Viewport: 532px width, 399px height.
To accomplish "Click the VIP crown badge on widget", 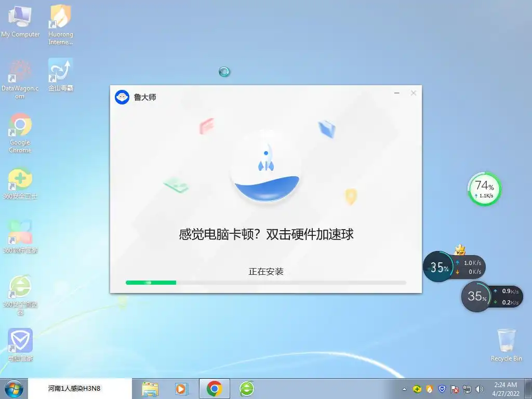I will tap(460, 250).
